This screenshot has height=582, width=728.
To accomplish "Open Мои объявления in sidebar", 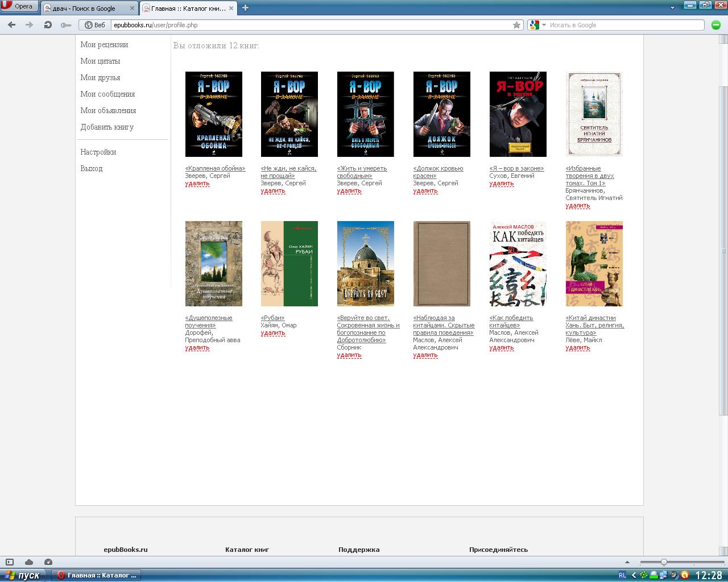I will click(108, 110).
